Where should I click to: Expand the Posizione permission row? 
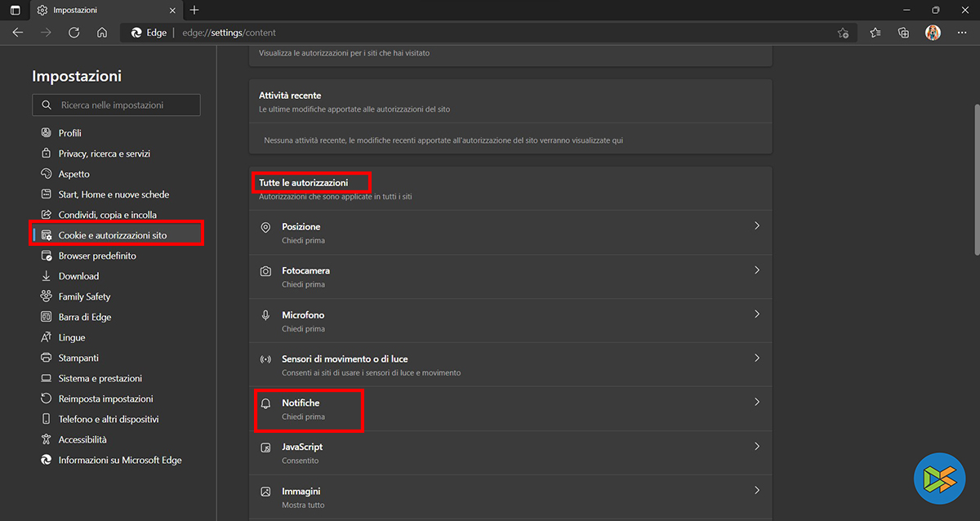pos(510,233)
